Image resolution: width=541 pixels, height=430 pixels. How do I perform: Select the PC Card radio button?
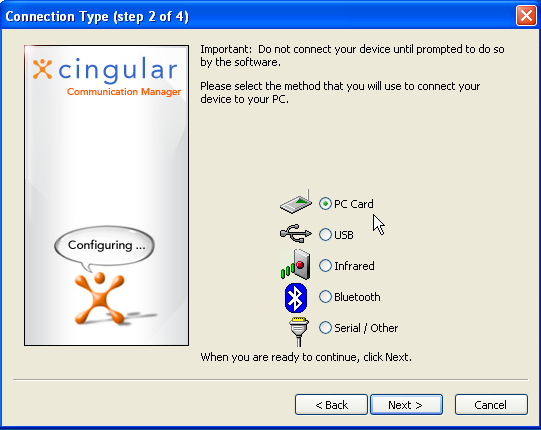click(325, 204)
